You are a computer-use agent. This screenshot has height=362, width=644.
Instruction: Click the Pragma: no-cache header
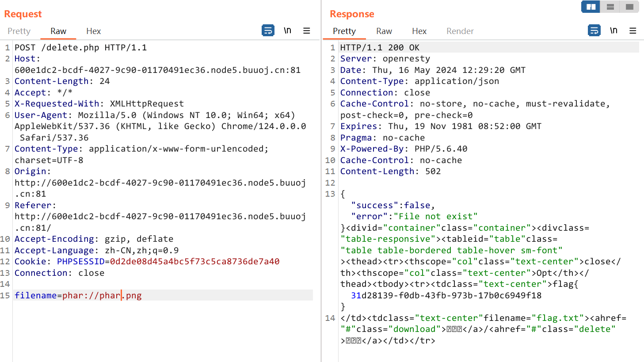[383, 137]
